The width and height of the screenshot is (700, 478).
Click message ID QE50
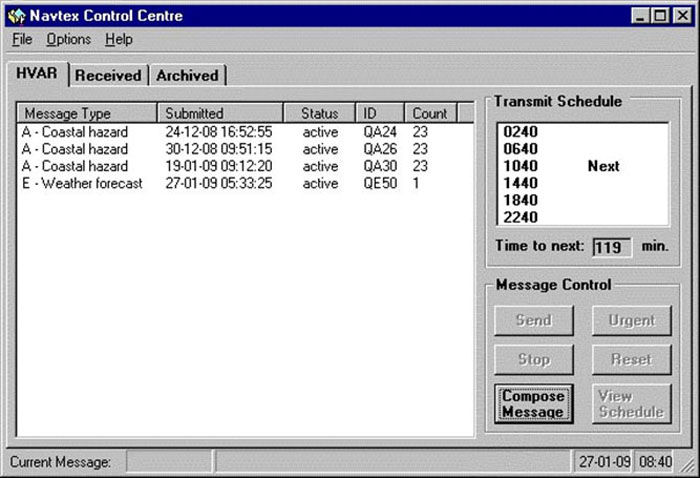(380, 183)
